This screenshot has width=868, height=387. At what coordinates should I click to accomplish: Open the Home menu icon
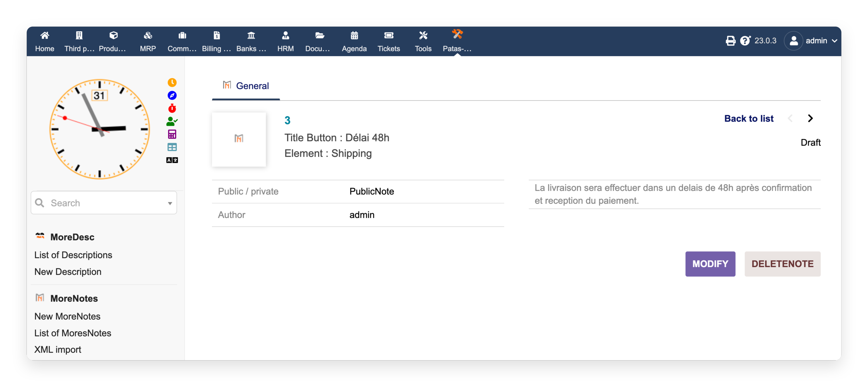click(x=45, y=35)
